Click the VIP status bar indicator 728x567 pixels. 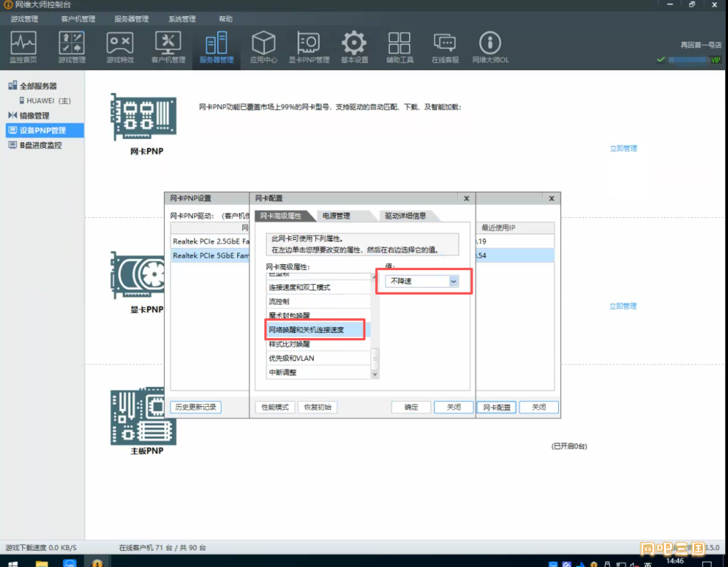click(715, 60)
